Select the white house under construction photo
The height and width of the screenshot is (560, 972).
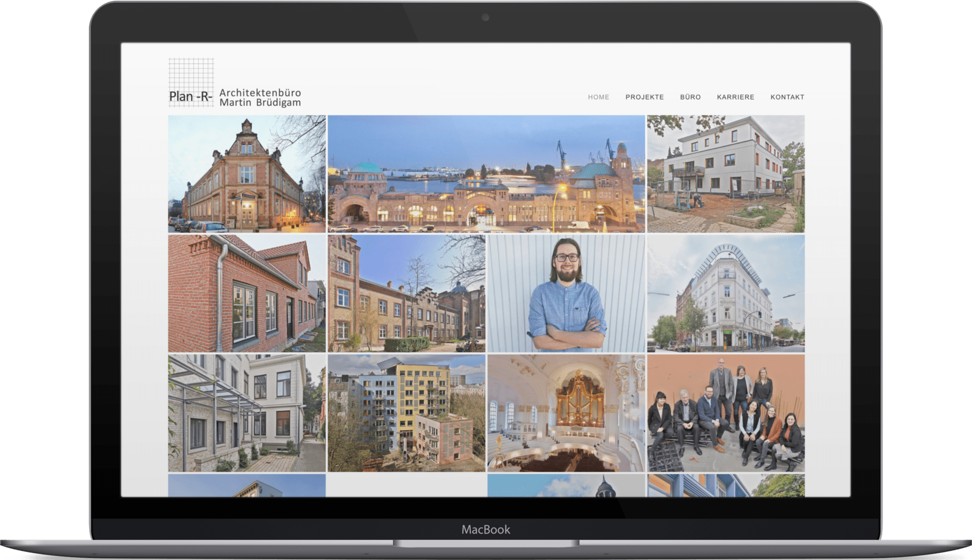tap(725, 174)
